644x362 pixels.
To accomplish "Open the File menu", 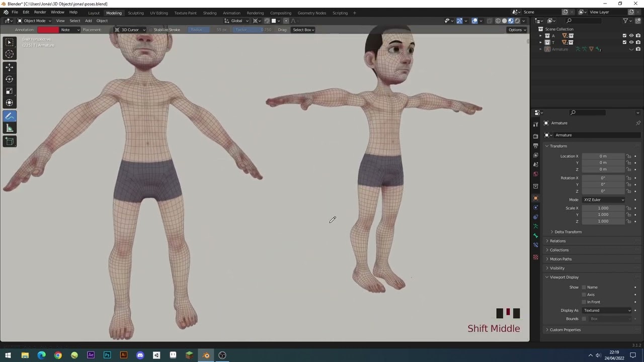I will tap(15, 12).
